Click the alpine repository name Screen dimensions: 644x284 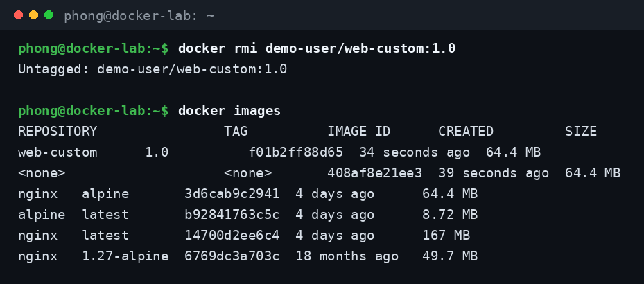(42, 215)
